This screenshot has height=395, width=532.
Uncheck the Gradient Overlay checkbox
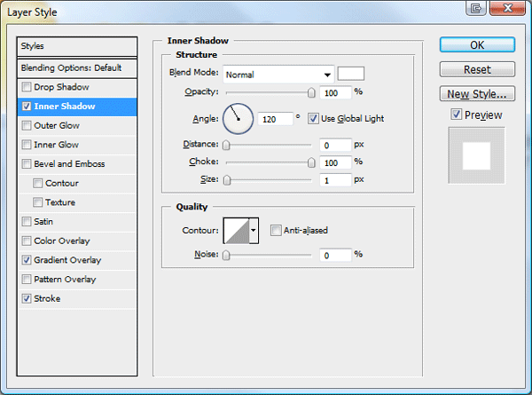pyautogui.click(x=27, y=260)
